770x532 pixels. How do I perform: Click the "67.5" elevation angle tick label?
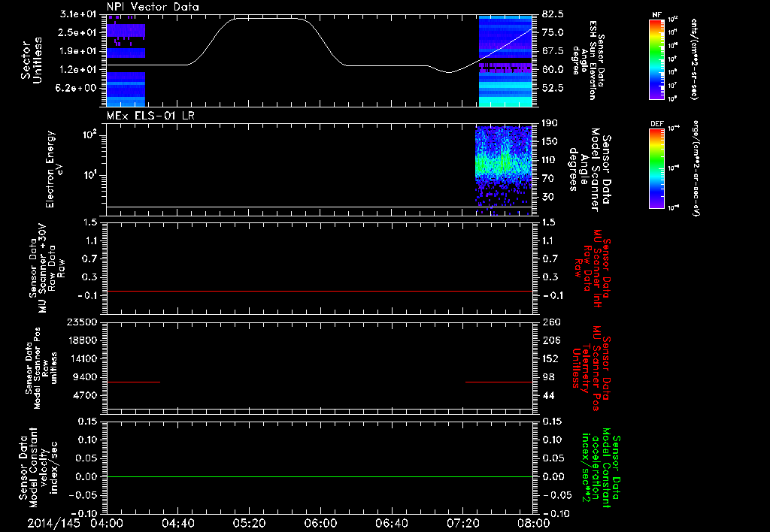(x=553, y=51)
